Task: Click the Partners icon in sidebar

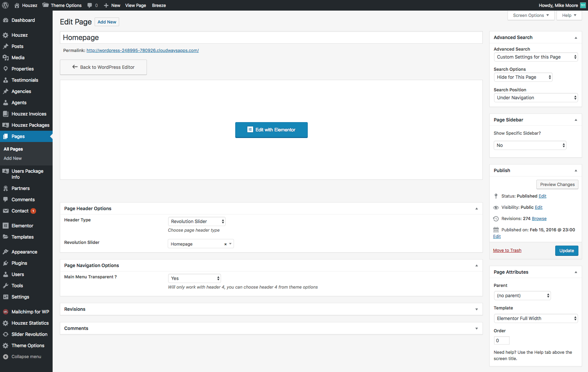Action: [6, 188]
